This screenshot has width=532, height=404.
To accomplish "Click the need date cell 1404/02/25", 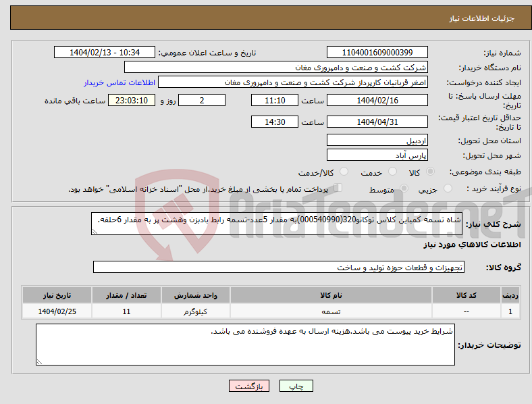I will 57,311.
